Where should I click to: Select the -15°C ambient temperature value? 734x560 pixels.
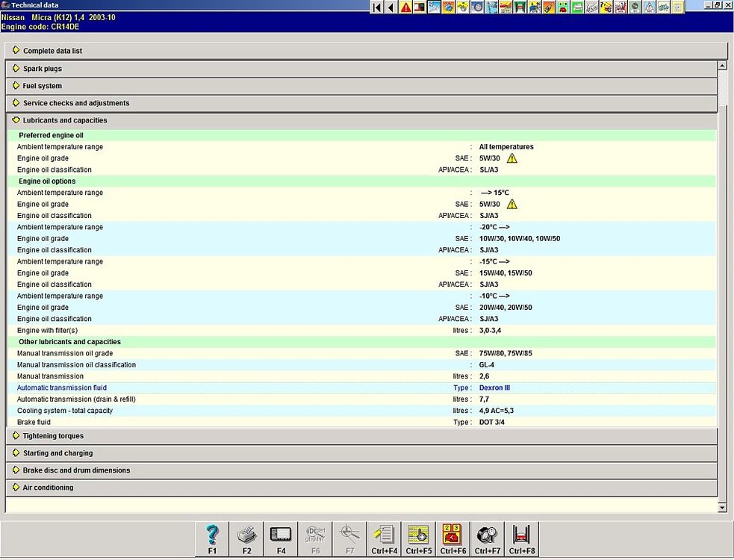point(494,261)
